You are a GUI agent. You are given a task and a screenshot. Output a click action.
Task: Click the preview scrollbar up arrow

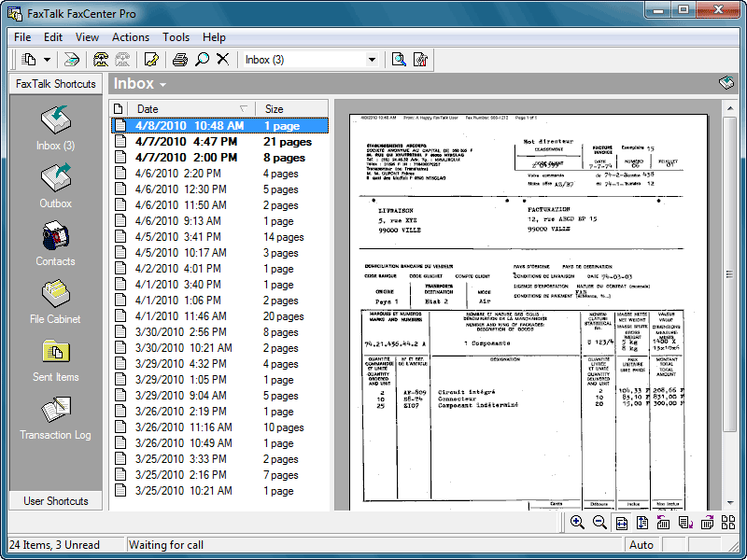click(730, 109)
